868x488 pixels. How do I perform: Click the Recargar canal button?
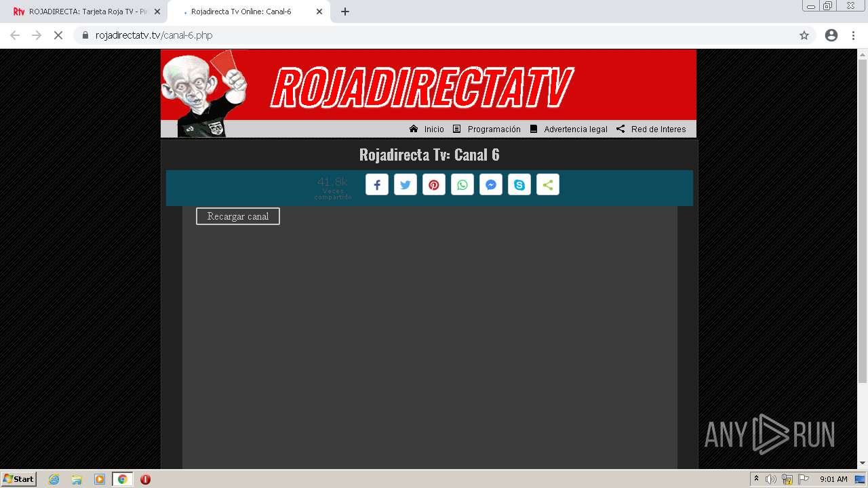click(238, 216)
